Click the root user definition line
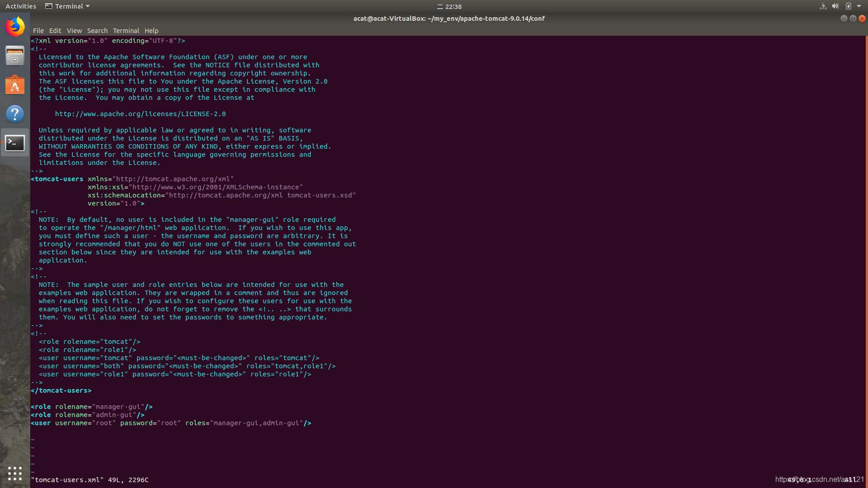Viewport: 868px width, 488px height. (171, 423)
